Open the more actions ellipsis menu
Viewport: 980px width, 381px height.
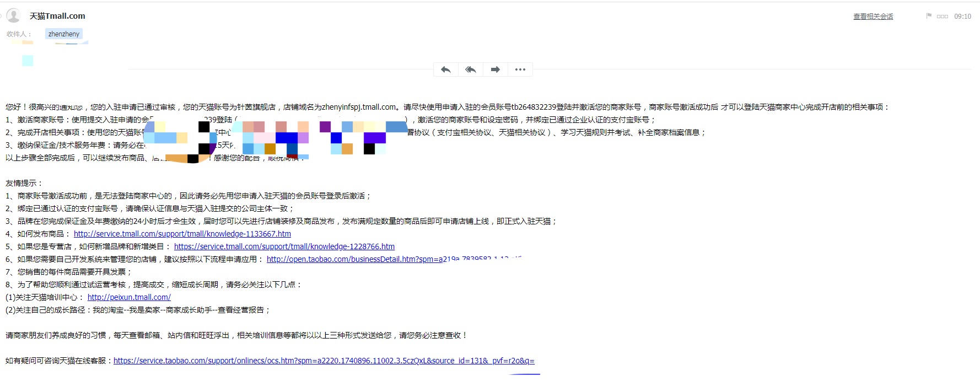pos(520,69)
